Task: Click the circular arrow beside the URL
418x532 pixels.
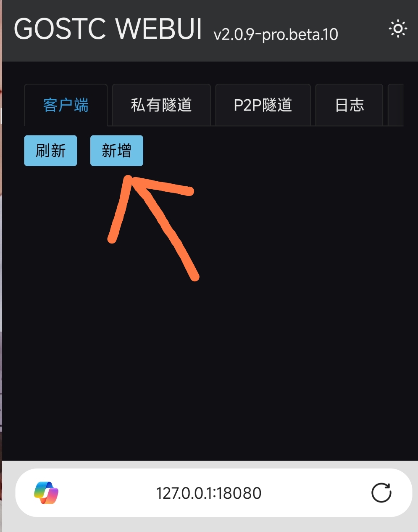Action: (x=381, y=493)
